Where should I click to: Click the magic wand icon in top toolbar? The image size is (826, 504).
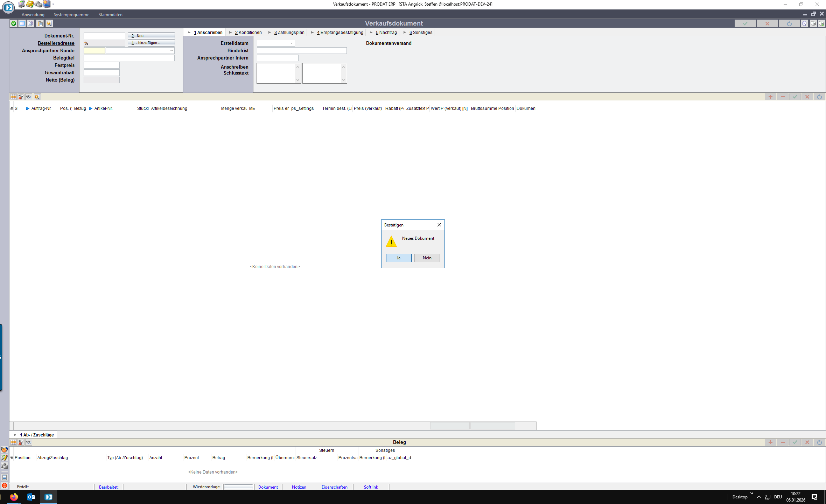pos(49,23)
